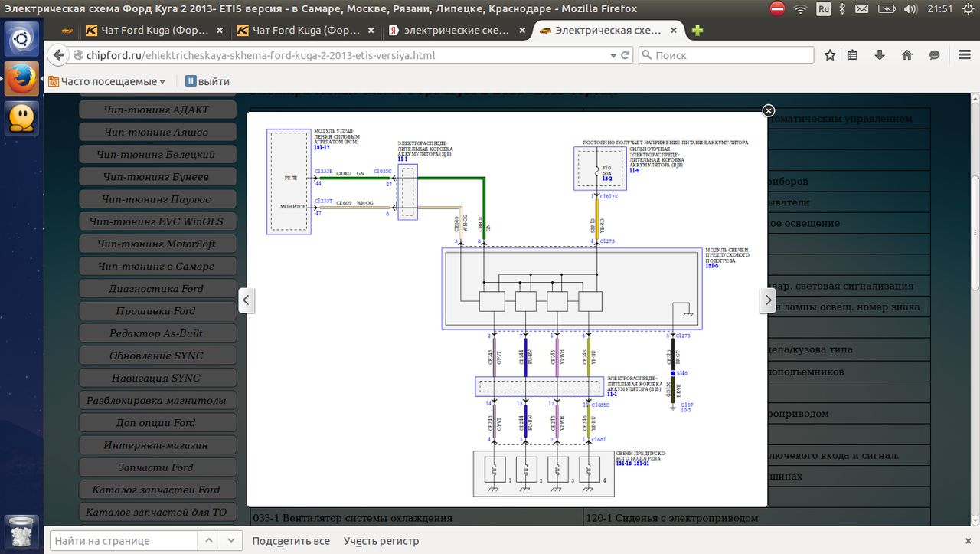Open Чип-тюнинг АДАКТ sidebar link
The width and height of the screenshot is (980, 554).
(157, 110)
